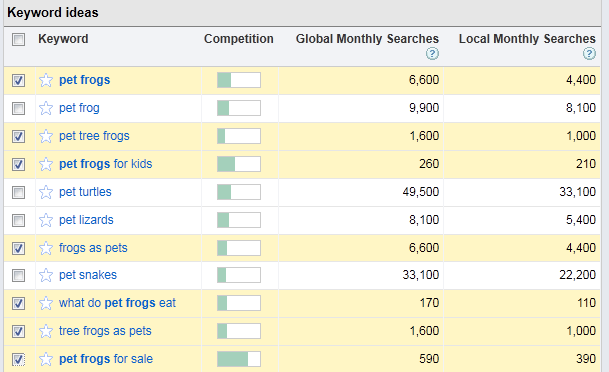Uncheck the 'pet frogs for kids' checkbox
This screenshot has height=372, width=609.
18,164
